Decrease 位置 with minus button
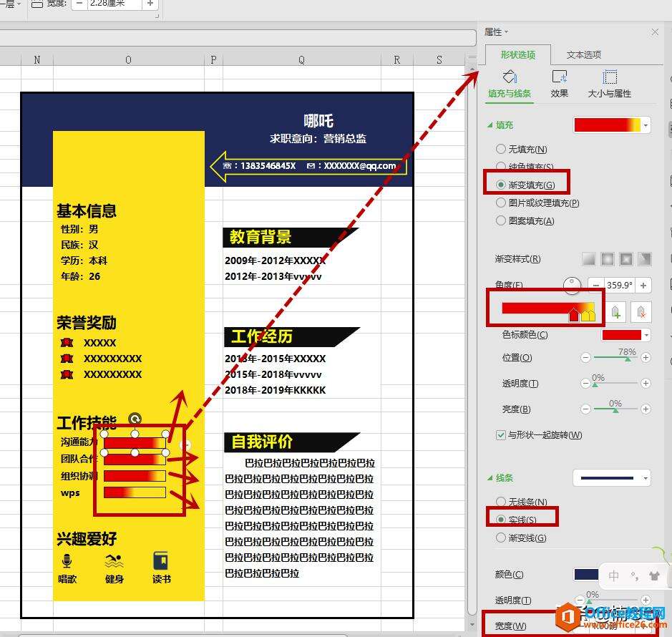 pos(585,358)
